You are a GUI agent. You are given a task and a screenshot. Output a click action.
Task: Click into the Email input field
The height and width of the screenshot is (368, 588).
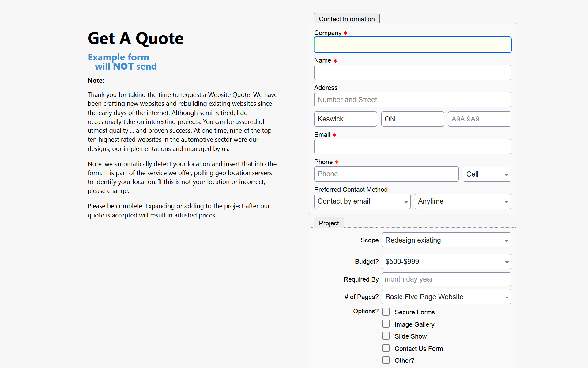[413, 147]
